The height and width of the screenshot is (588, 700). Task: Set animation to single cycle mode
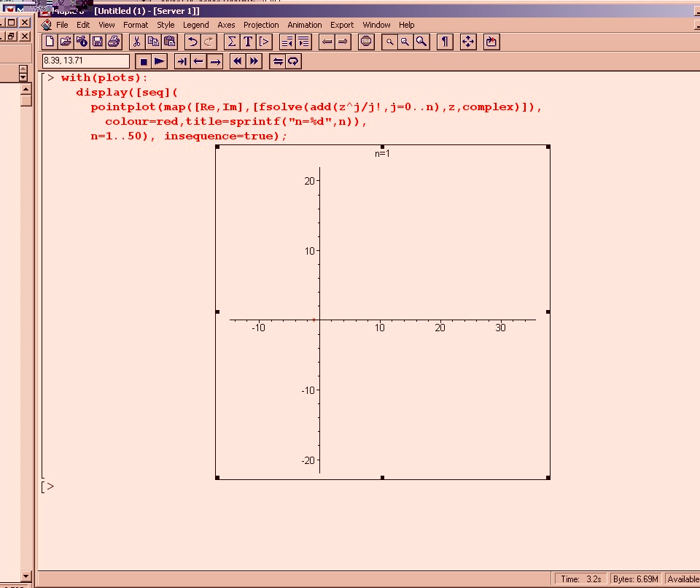[277, 61]
